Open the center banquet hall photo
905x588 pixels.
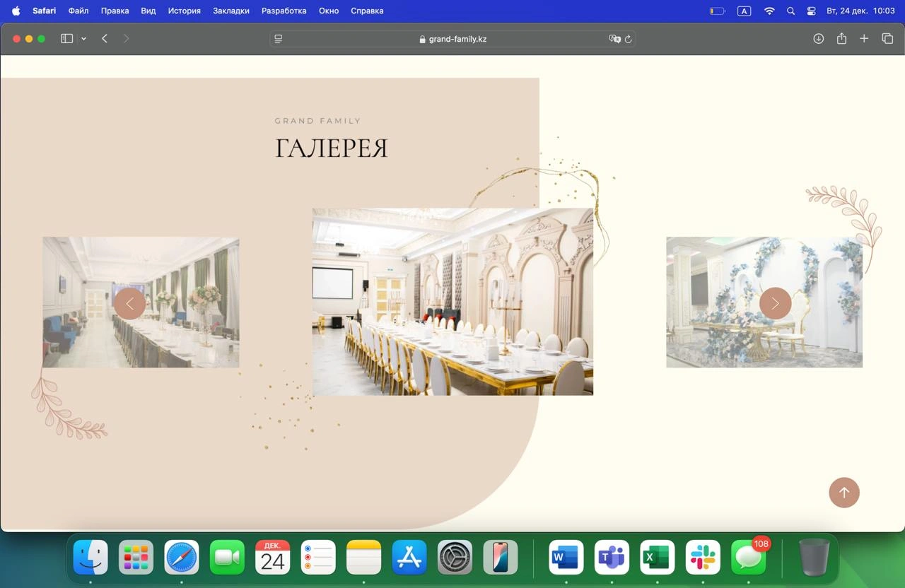point(452,302)
